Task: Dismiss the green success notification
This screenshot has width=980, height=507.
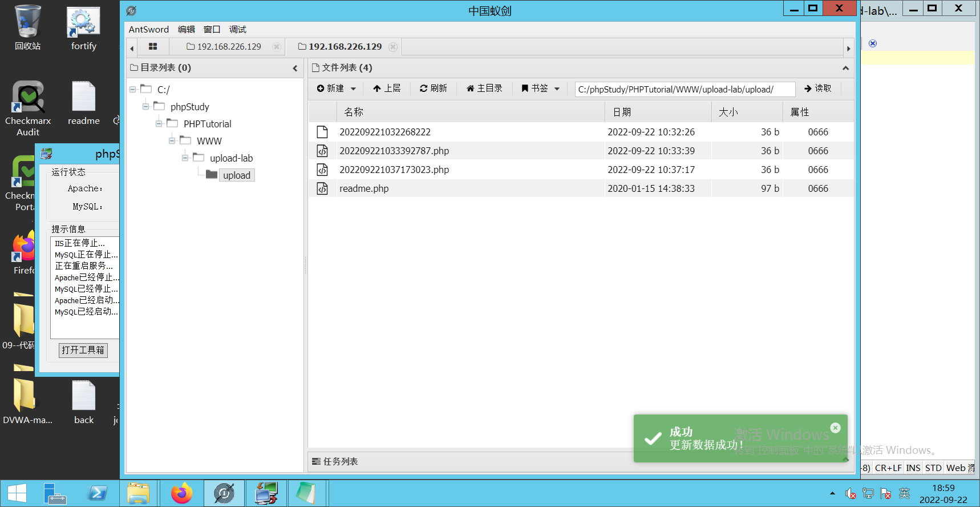Action: (x=835, y=428)
